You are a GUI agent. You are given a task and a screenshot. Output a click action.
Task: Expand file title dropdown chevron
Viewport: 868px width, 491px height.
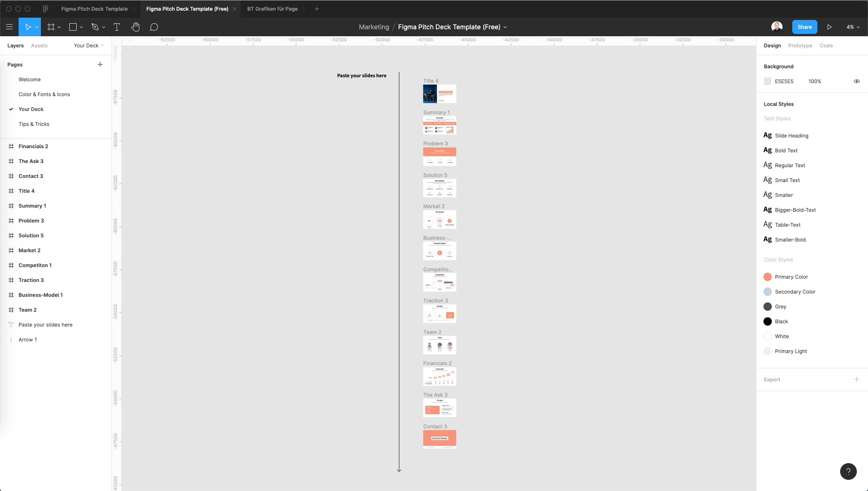(x=505, y=27)
